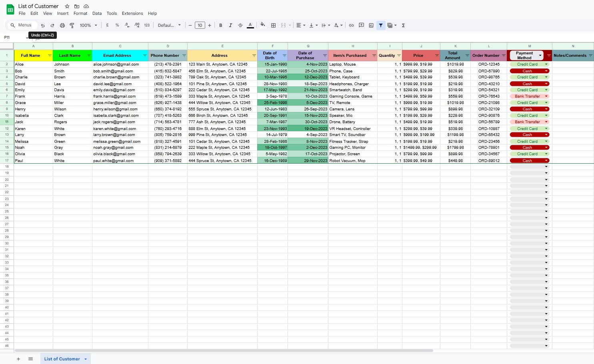Open Date of Birth column filter button
The image size is (594, 364).
click(284, 56)
